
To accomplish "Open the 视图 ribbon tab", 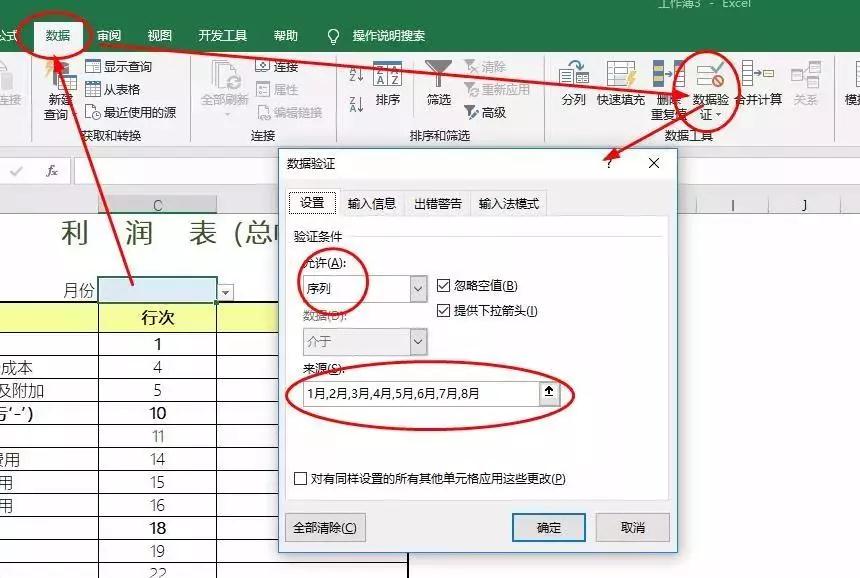I will (160, 36).
